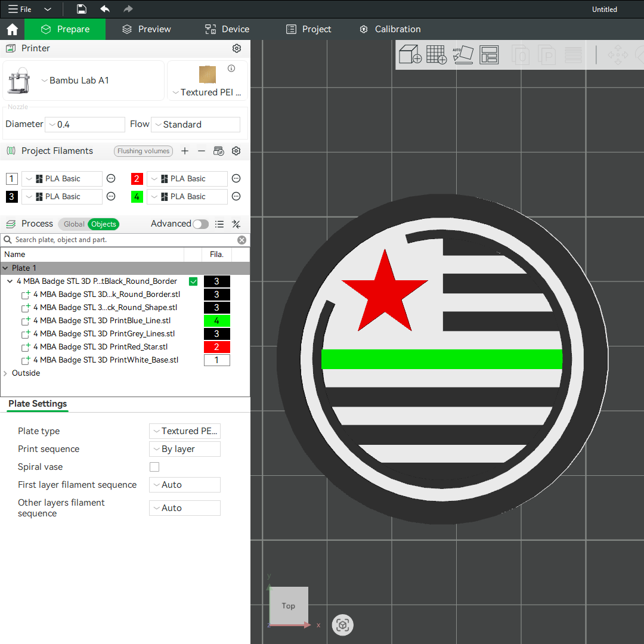Click the save project disk icon

(82, 9)
